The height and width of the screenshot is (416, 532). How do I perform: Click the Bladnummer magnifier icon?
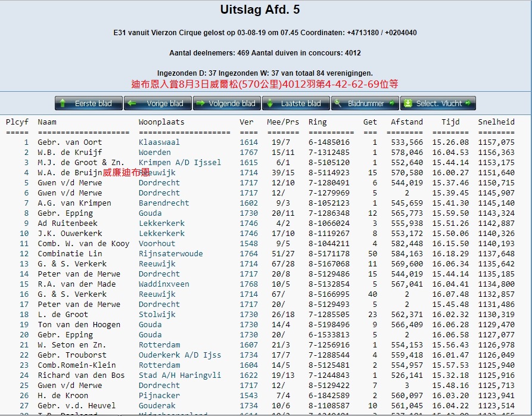(x=338, y=104)
